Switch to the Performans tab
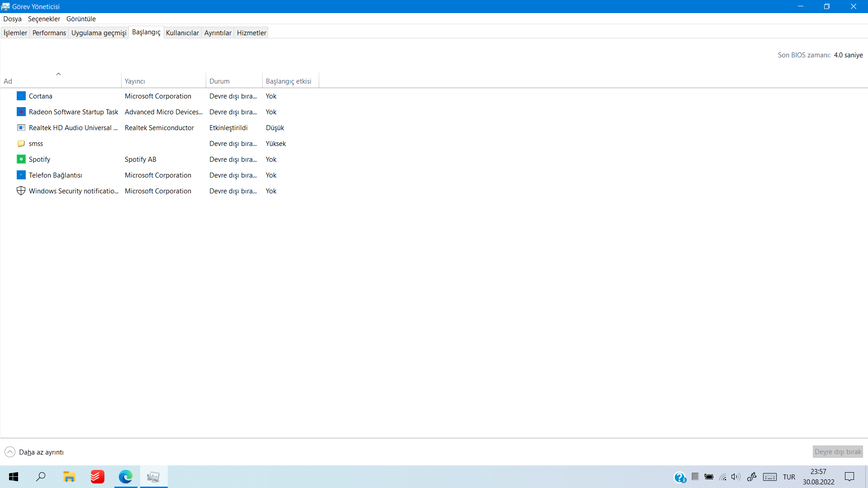The width and height of the screenshot is (868, 488). [x=49, y=33]
